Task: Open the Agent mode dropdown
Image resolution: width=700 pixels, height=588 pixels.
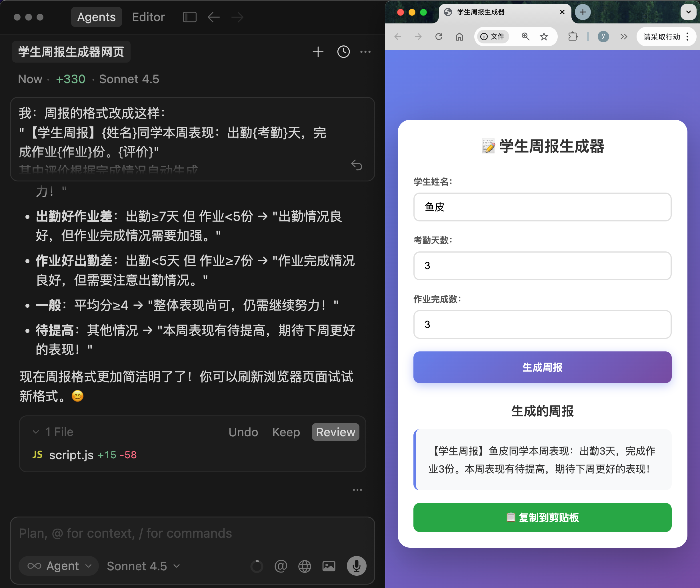Action: tap(59, 566)
